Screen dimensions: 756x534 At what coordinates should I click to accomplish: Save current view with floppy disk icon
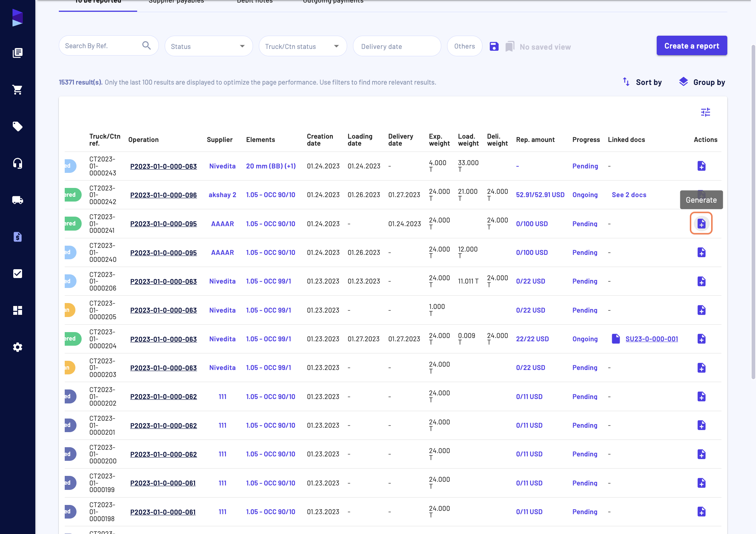tap(494, 46)
